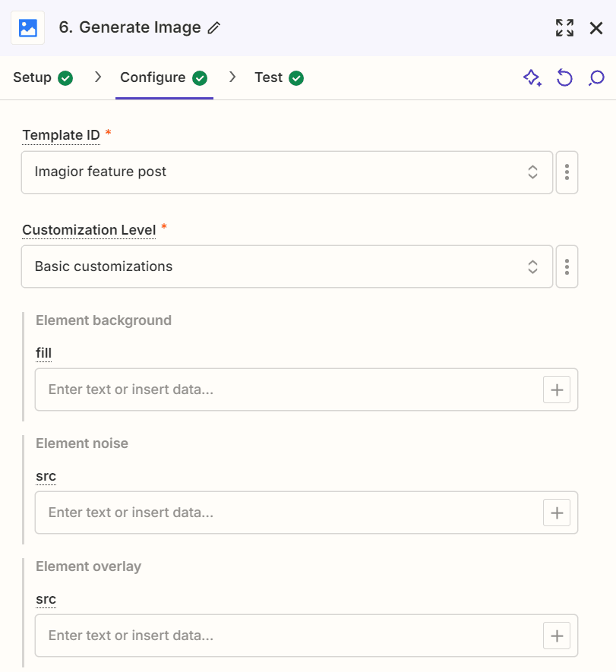Image resolution: width=616 pixels, height=672 pixels.
Task: Click the magnifier search icon
Action: tap(596, 77)
